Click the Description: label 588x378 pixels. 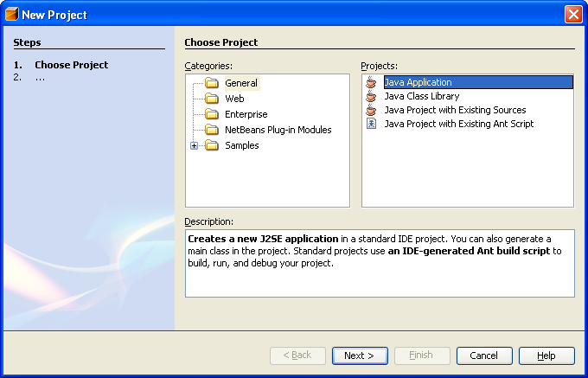[x=209, y=221]
